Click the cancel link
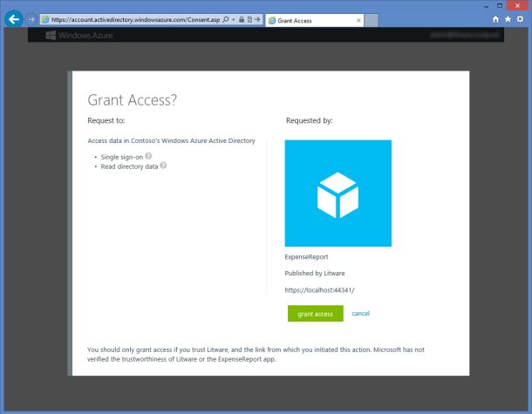Screen dimensions: 532x414 pyautogui.click(x=360, y=313)
